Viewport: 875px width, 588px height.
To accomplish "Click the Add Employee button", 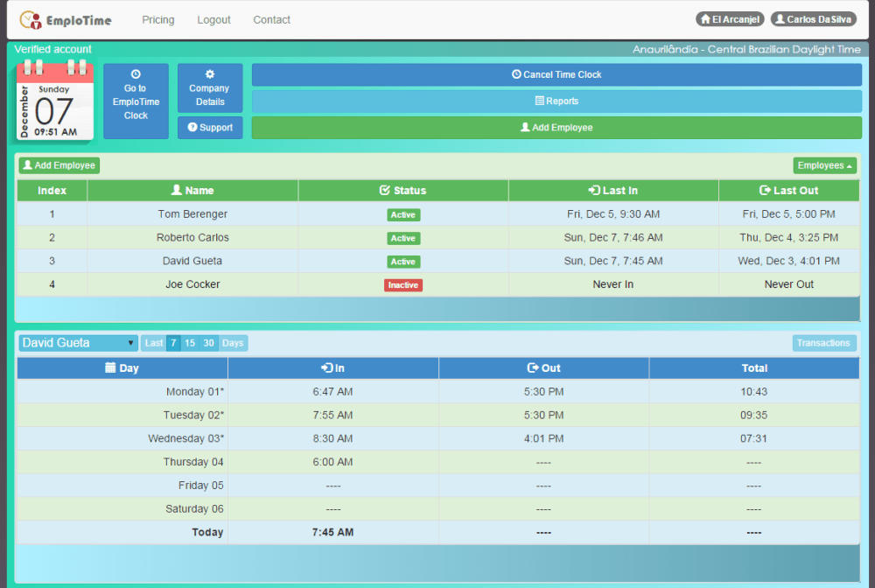I will pyautogui.click(x=556, y=127).
